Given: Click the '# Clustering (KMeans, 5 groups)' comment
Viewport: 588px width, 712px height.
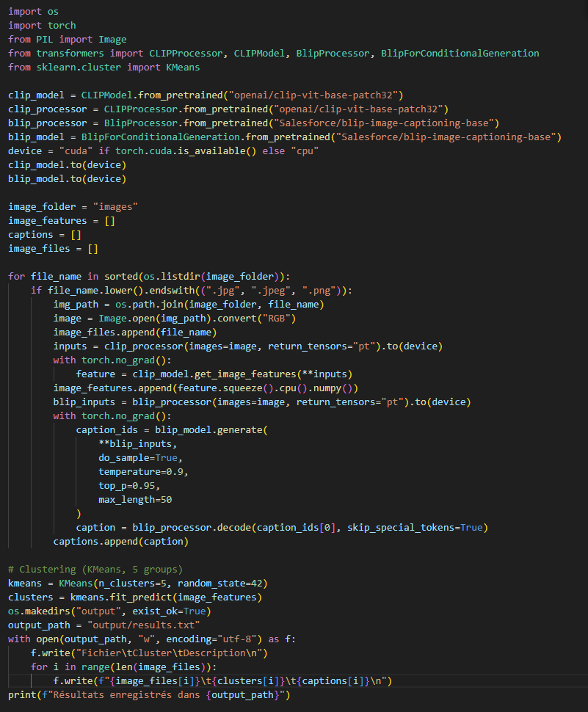Looking at the screenshot, I should coord(95,570).
